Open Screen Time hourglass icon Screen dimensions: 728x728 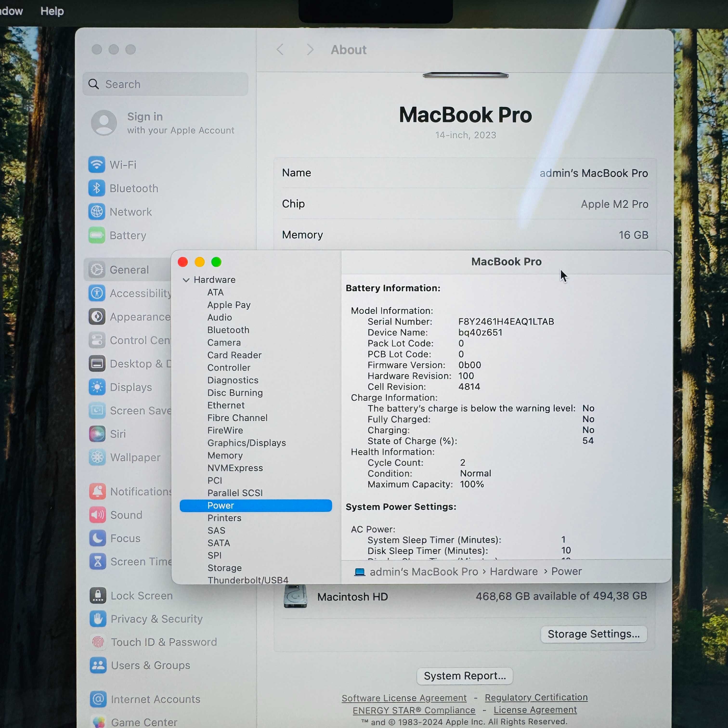[97, 561]
